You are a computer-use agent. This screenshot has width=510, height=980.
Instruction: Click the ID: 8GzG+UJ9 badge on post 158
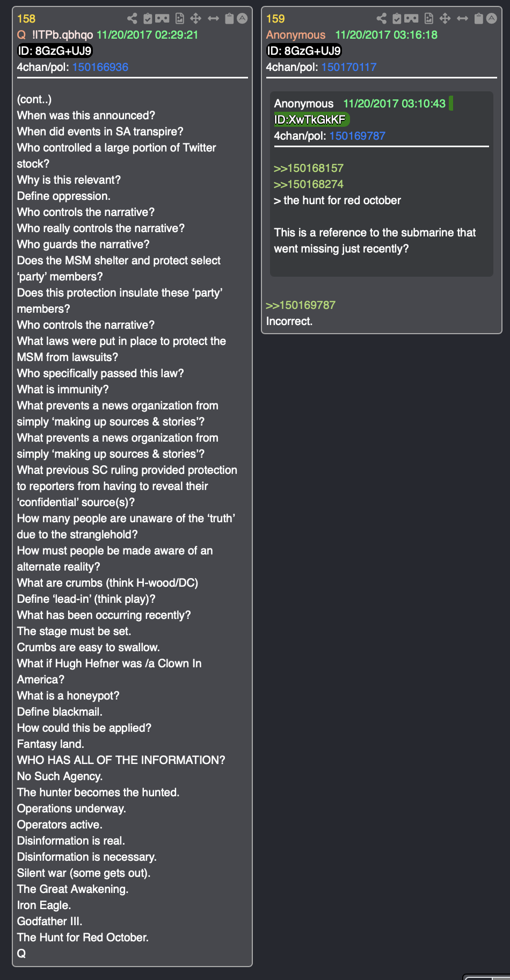(55, 51)
